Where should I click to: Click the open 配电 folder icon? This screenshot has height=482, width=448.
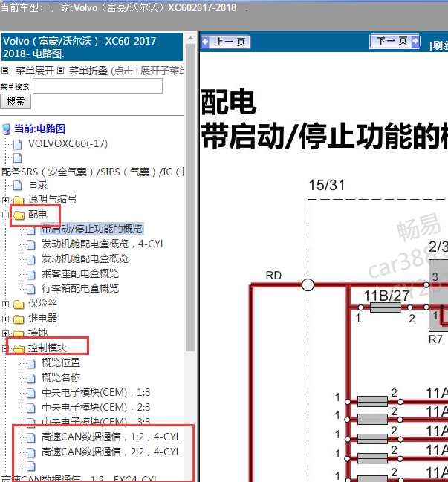point(19,215)
